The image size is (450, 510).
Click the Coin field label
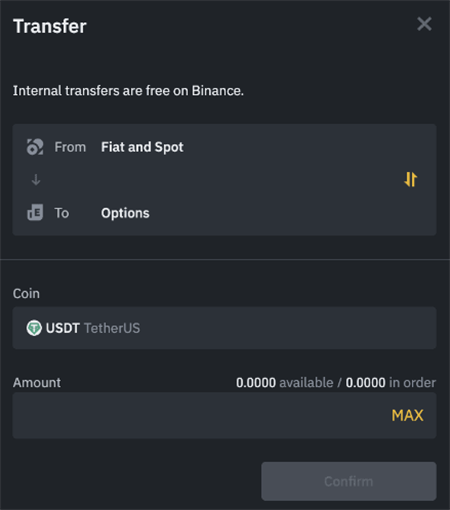(26, 294)
